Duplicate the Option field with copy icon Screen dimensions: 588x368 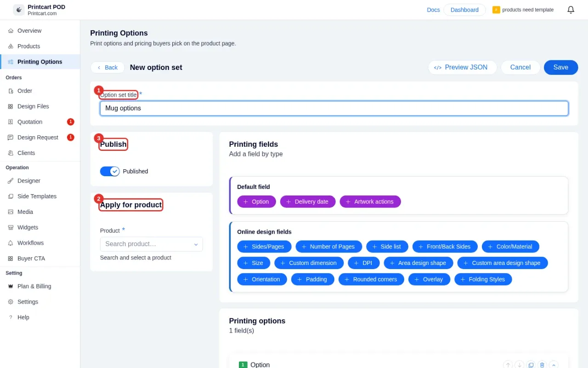click(x=531, y=365)
